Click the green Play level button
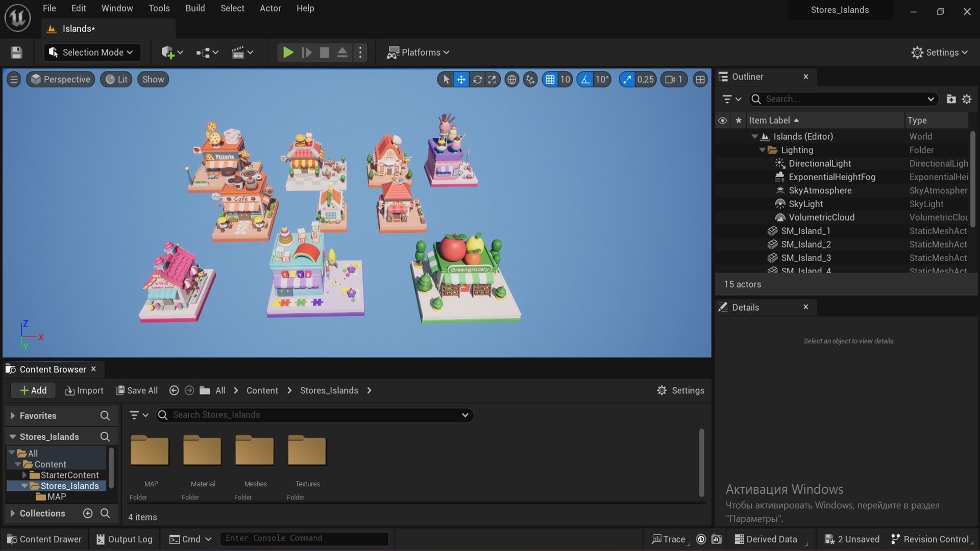The height and width of the screenshot is (551, 980). [288, 53]
